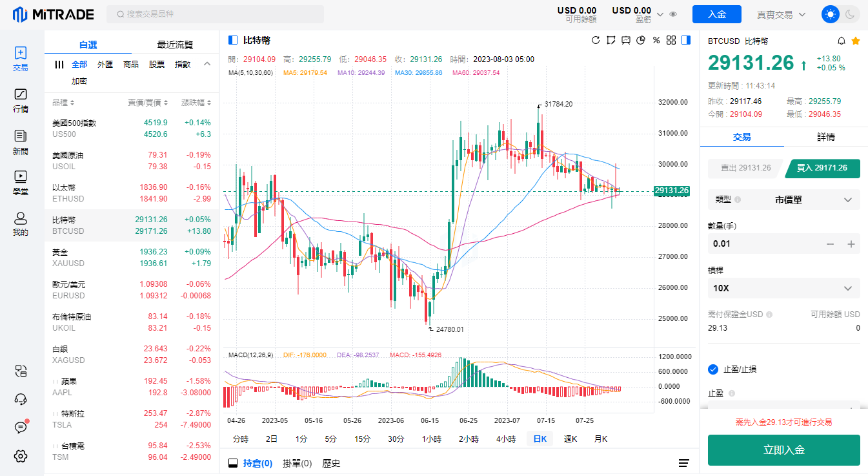The image size is (868, 476).
Task: Uncheck the 止盈/止損 checkbox
Action: click(x=713, y=369)
